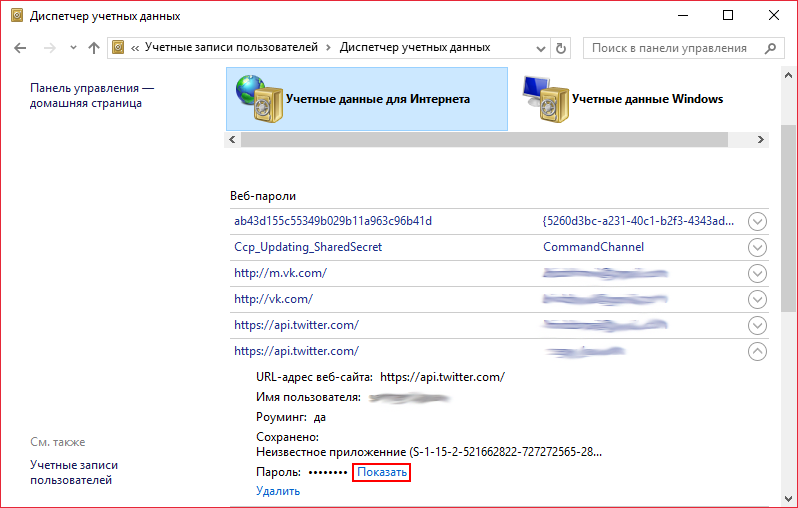Click horizontal scrollbar right arrow

pos(760,139)
